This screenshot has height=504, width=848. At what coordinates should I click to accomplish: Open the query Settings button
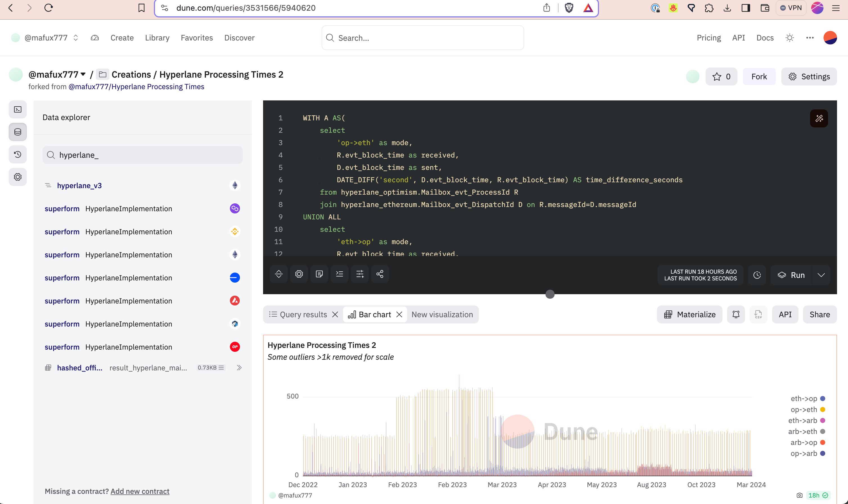click(x=809, y=76)
